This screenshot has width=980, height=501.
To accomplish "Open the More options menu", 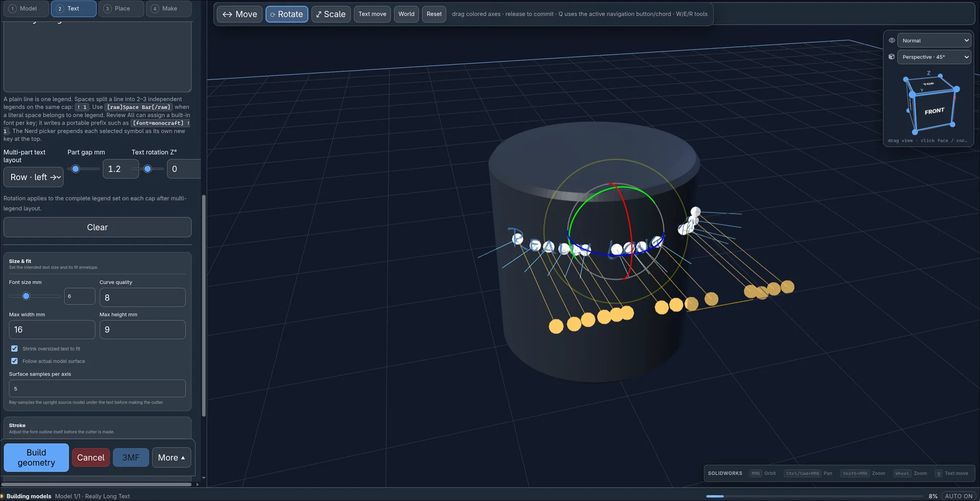I will 171,458.
